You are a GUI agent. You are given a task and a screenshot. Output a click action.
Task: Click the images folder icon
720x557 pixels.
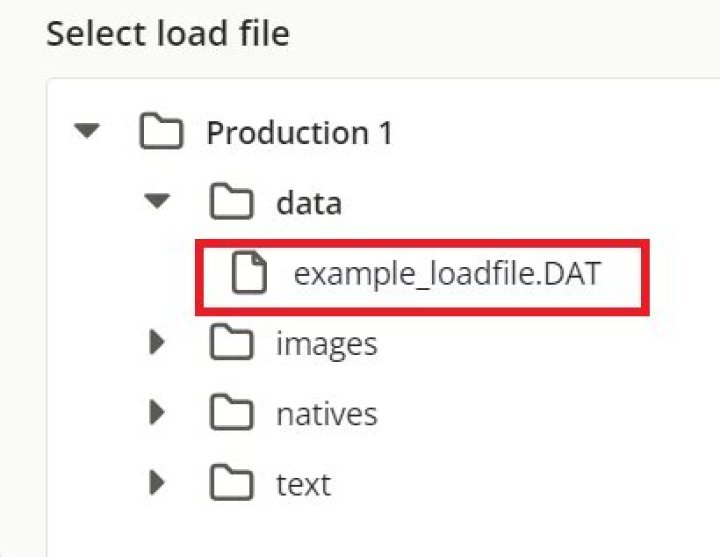[231, 344]
